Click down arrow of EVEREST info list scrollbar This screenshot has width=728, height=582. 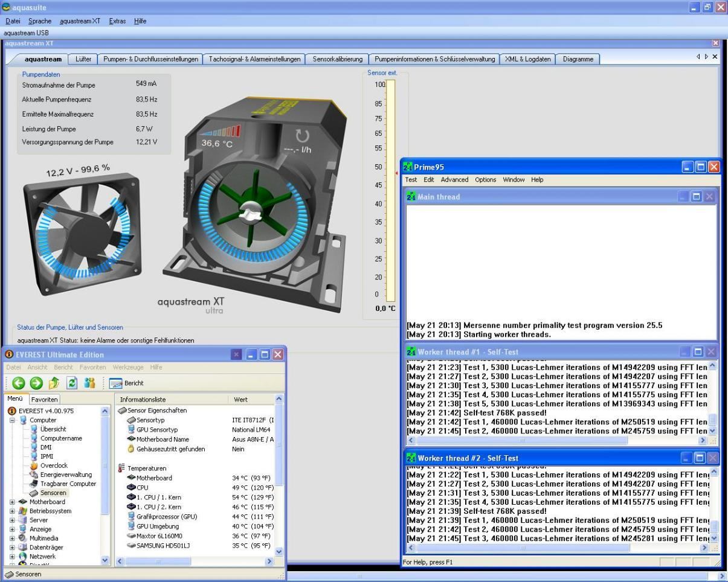279,551
